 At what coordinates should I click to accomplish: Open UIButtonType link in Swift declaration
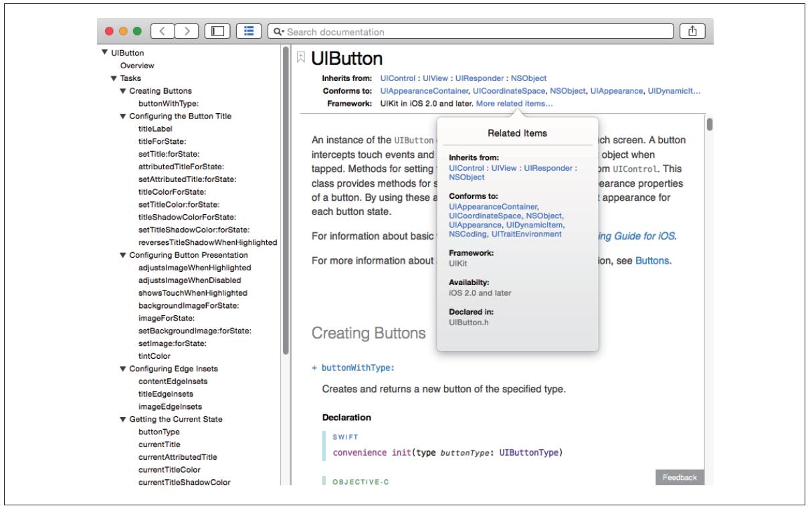coord(530,453)
